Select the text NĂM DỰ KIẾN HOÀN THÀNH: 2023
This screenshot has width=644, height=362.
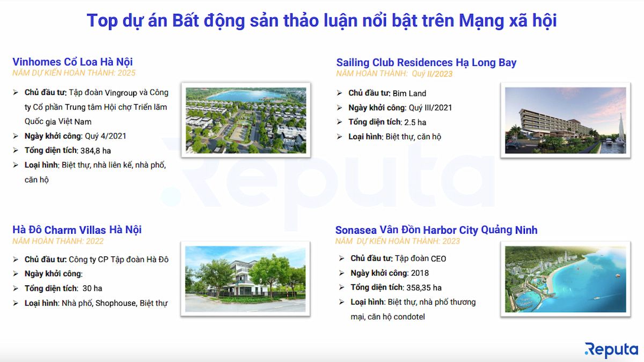(398, 241)
